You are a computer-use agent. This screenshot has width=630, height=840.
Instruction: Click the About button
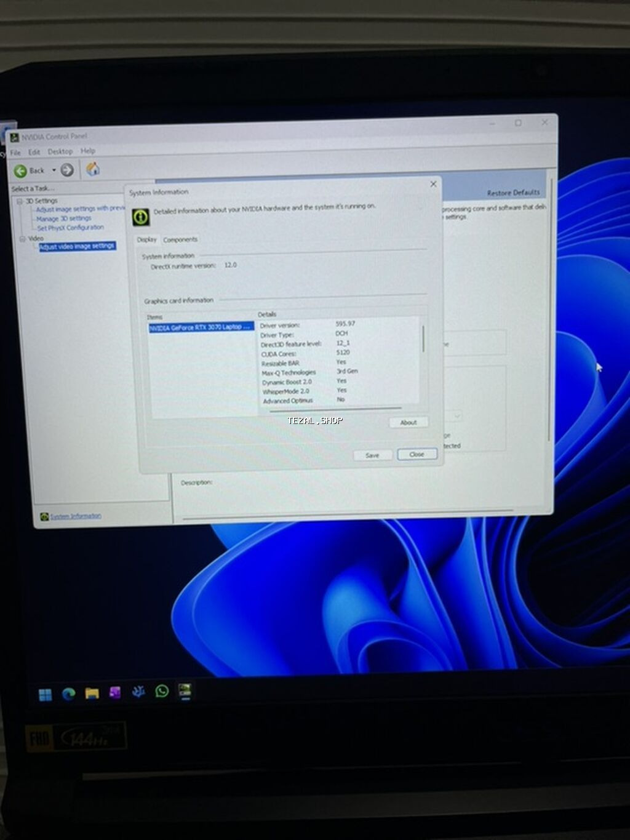coord(408,422)
